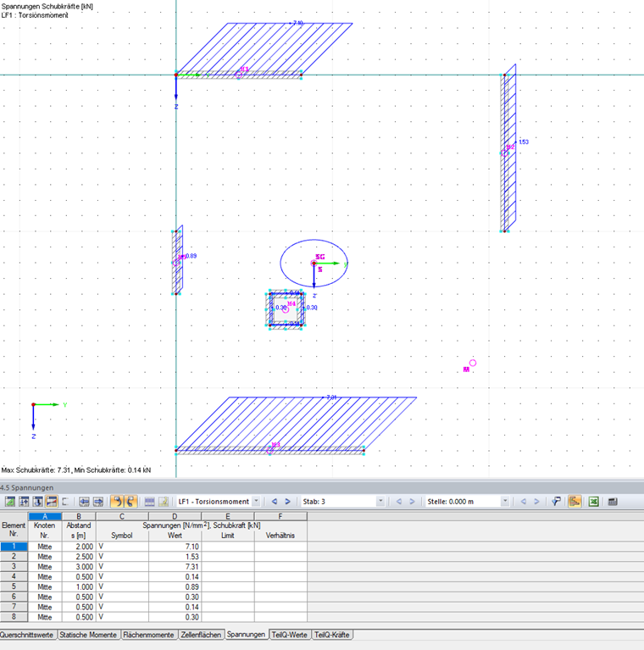Viewport: 644px width, 650px height.
Task: Click the value cell 7.10 in row 1
Action: tap(175, 547)
